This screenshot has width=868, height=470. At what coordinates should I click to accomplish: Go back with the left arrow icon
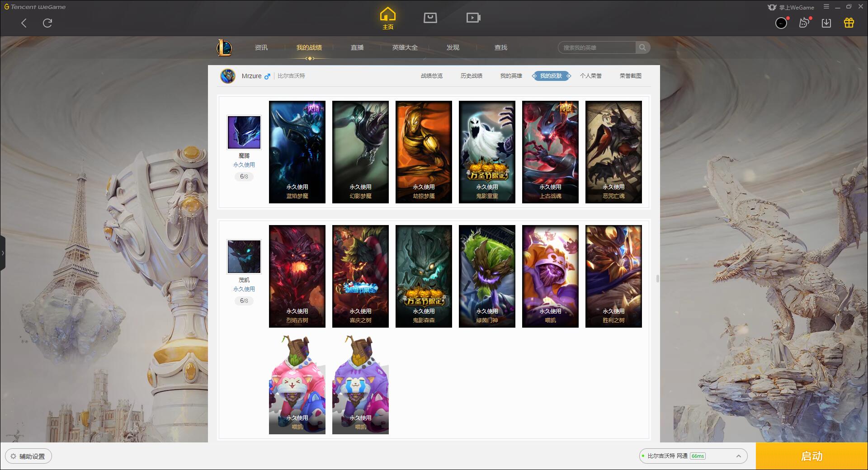(x=24, y=23)
